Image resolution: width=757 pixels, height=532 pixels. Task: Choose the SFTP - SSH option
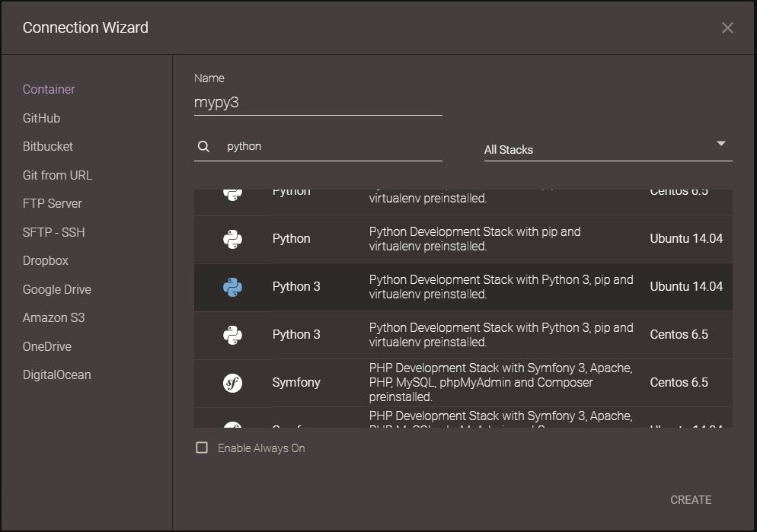[x=53, y=232]
